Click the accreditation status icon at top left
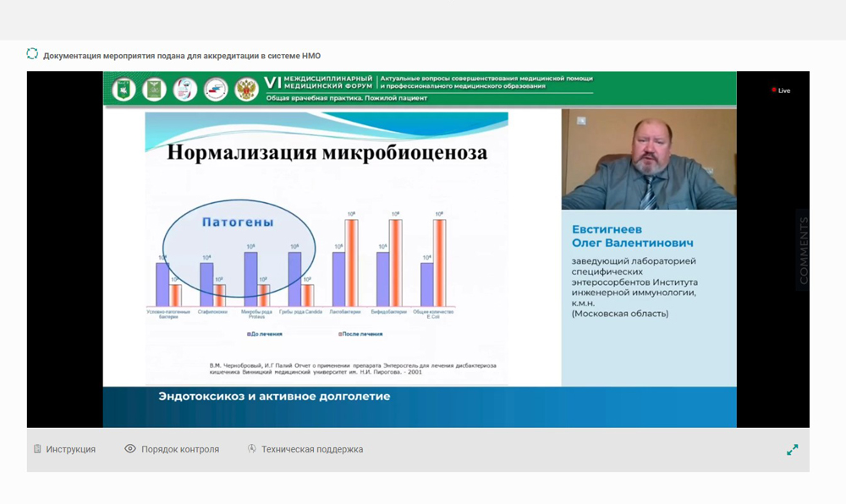846x504 pixels. point(32,54)
